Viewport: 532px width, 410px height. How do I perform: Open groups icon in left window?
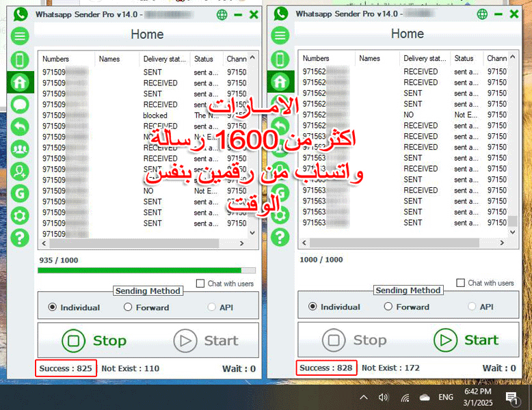click(20, 149)
